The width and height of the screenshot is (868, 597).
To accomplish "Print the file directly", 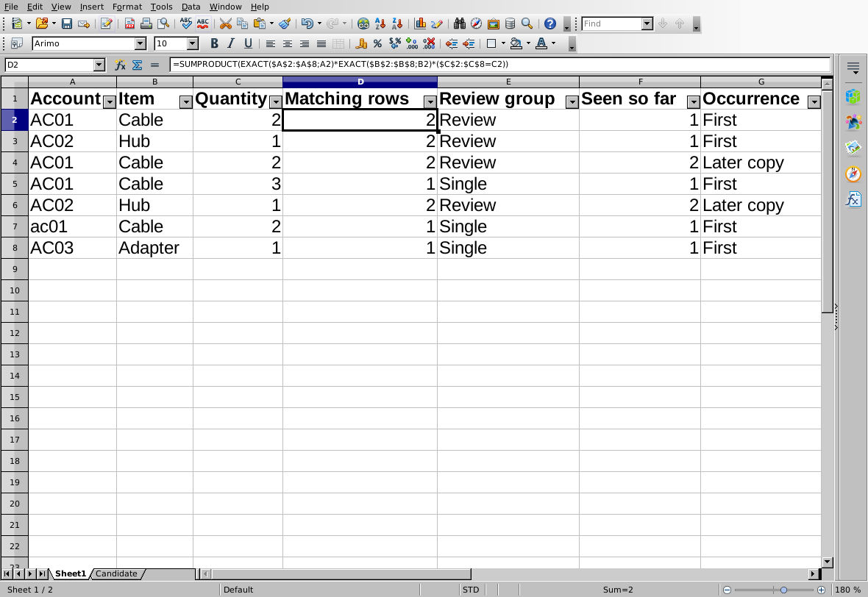I will pos(146,24).
